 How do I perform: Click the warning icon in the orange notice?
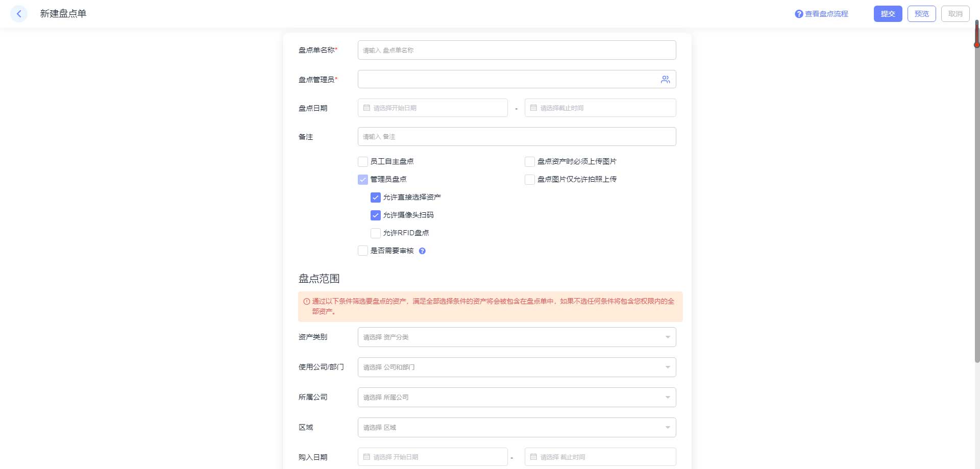point(305,302)
